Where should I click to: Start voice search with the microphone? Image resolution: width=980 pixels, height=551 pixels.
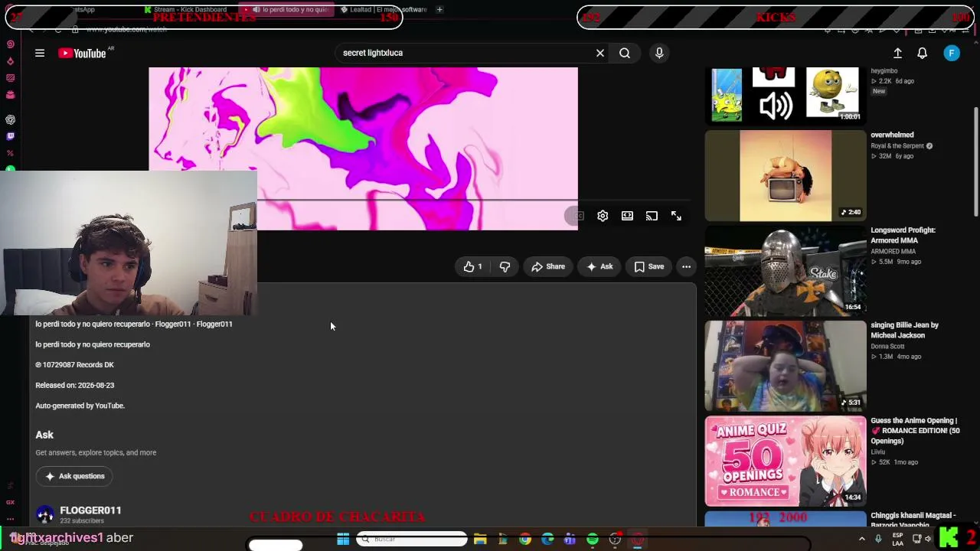point(659,53)
